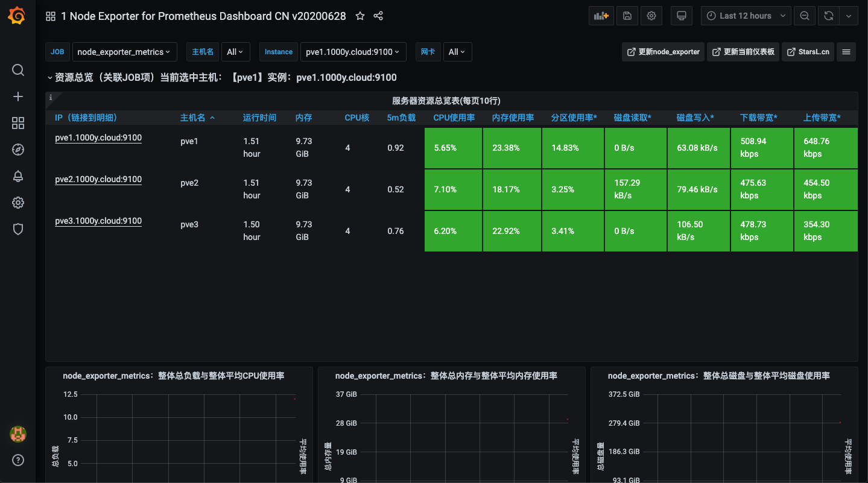Open the pve1.1000y.cloud:9100 table link
The width and height of the screenshot is (868, 483).
click(x=98, y=138)
